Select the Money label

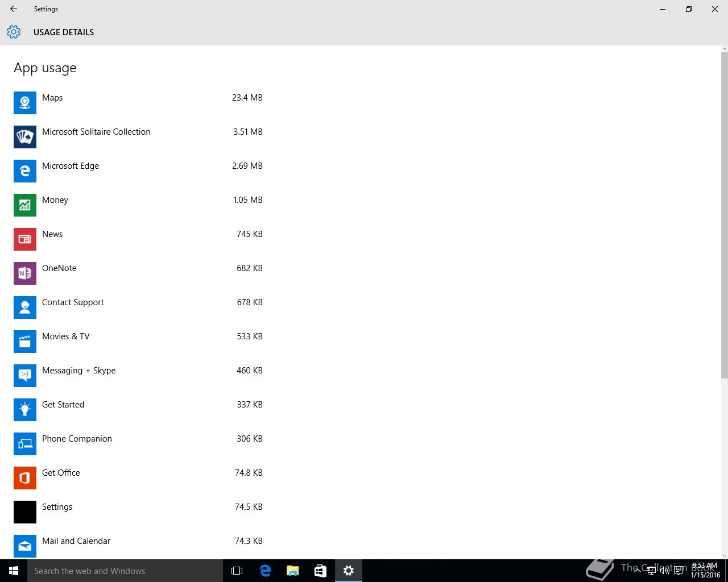pos(55,200)
